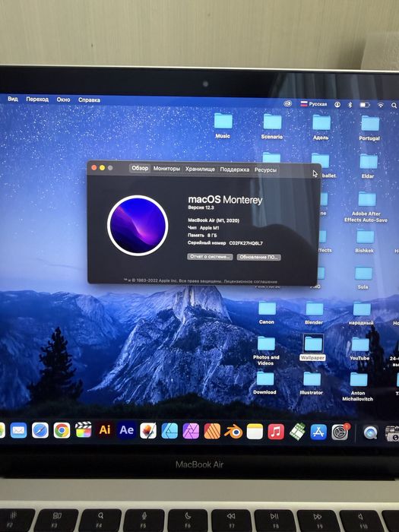
Task: Launch Final Cut Pro from the Dock
Action: [83, 431]
